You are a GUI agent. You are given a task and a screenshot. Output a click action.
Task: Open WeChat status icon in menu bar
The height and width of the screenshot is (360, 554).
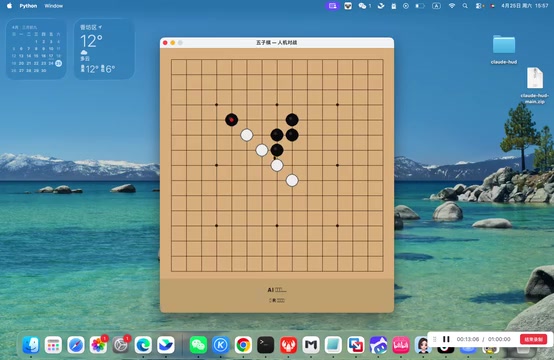coord(364,6)
